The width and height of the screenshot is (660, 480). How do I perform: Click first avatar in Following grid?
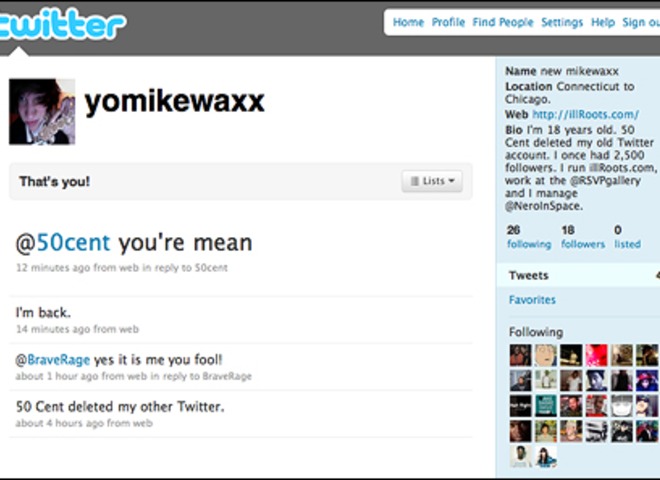[521, 355]
